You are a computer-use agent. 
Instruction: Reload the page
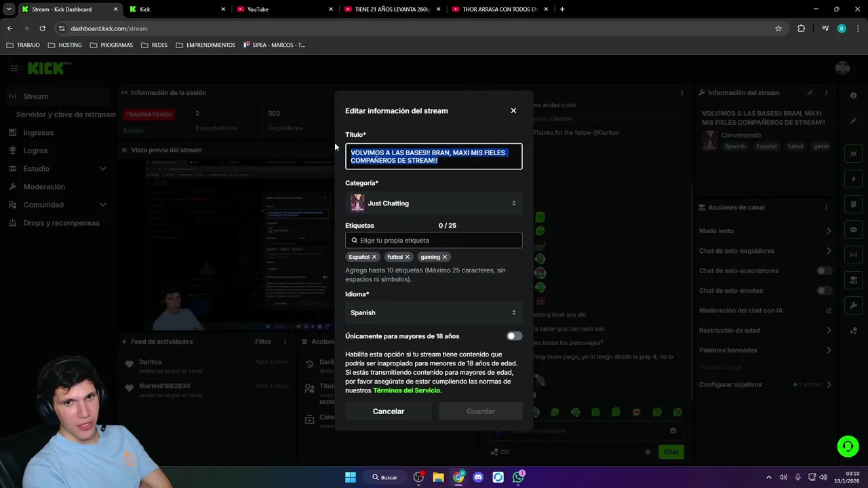tap(42, 28)
